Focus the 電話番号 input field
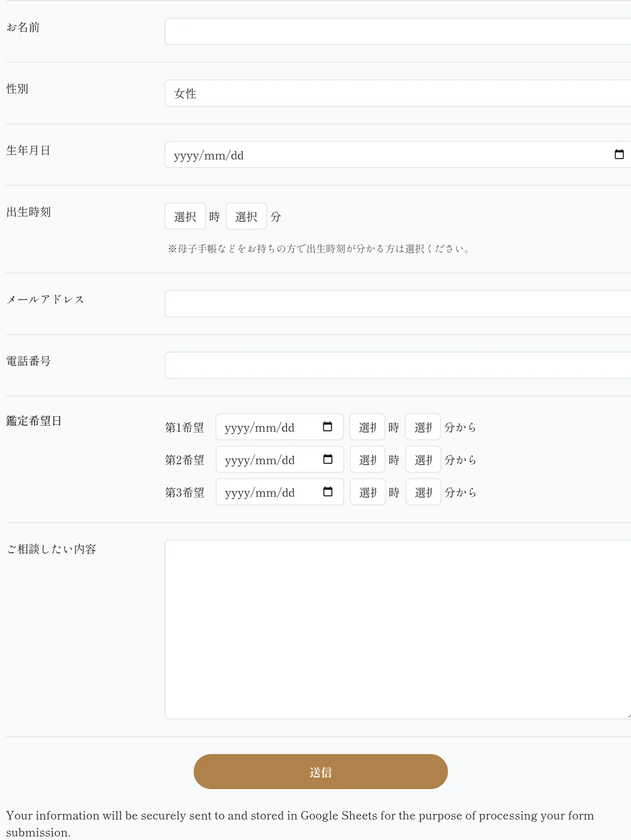 [398, 365]
